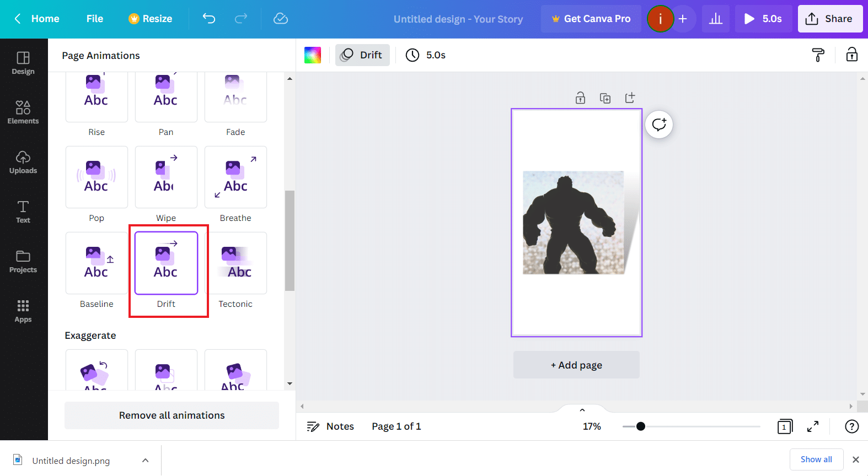868x476 pixels.
Task: Open the Text side panel
Action: tap(23, 212)
